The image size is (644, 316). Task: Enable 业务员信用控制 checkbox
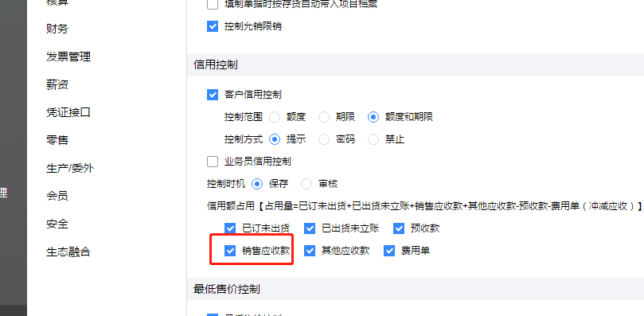click(213, 162)
